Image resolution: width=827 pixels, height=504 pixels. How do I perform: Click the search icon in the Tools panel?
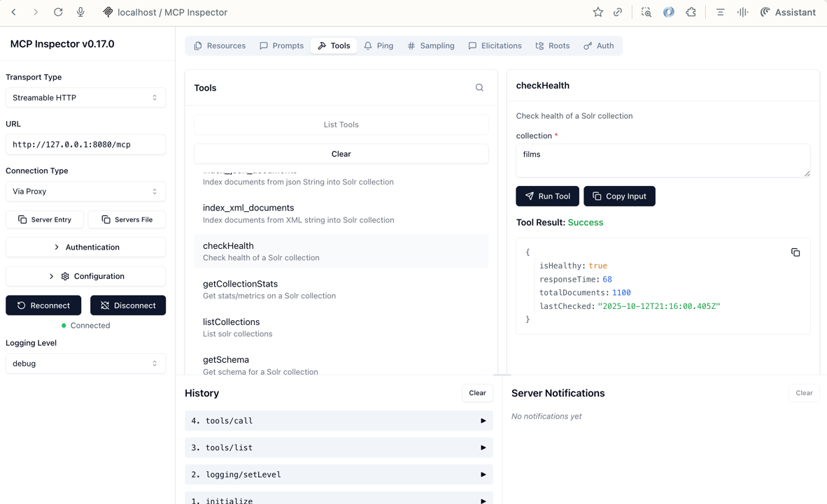tap(479, 87)
